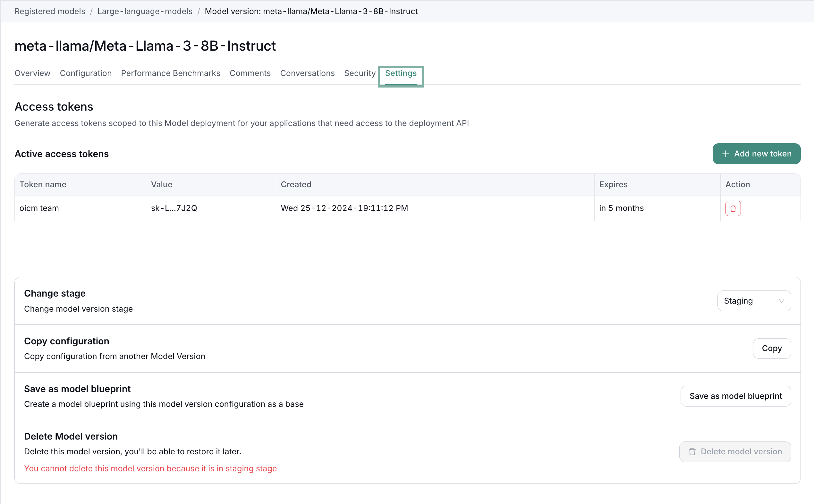View the Comments tab
Viewport: 814px width, 504px height.
[x=250, y=73]
